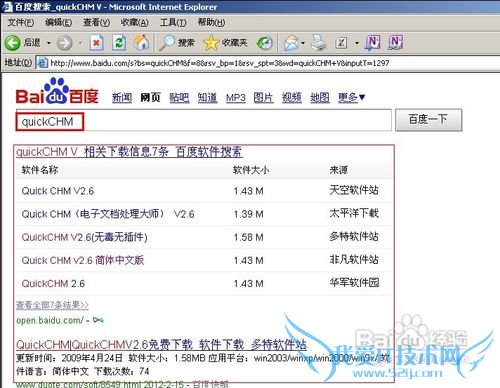Expand Mail button dropdown arrow
Screen dimensions: 500x388
[303, 43]
